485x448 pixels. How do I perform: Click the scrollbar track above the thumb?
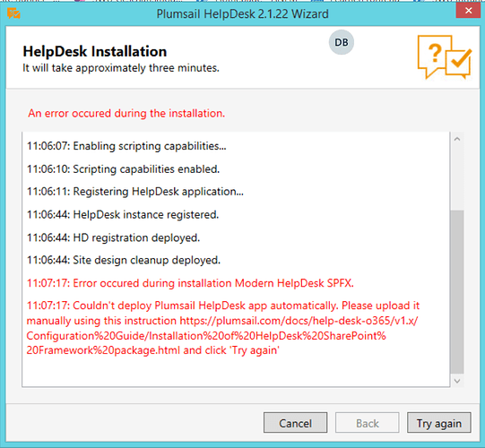pyautogui.click(x=457, y=177)
